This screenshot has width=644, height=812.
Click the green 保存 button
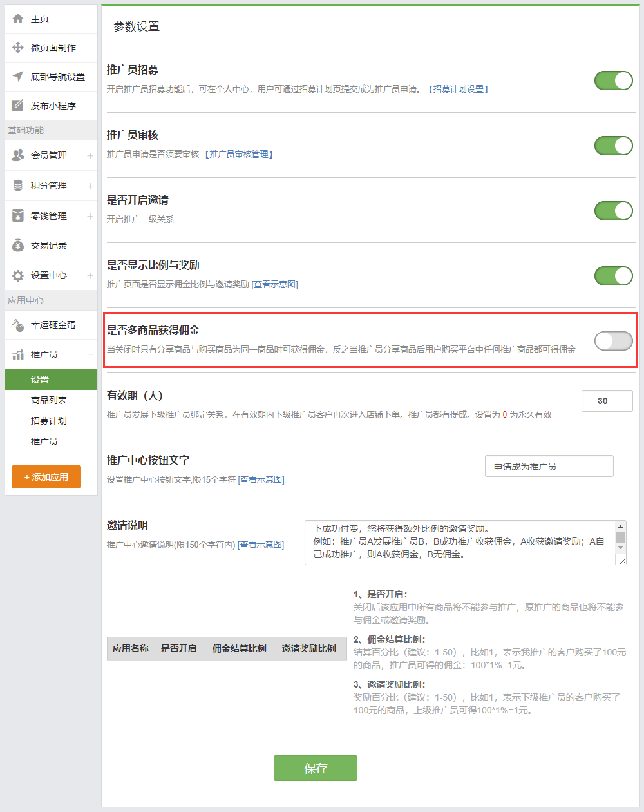click(315, 768)
